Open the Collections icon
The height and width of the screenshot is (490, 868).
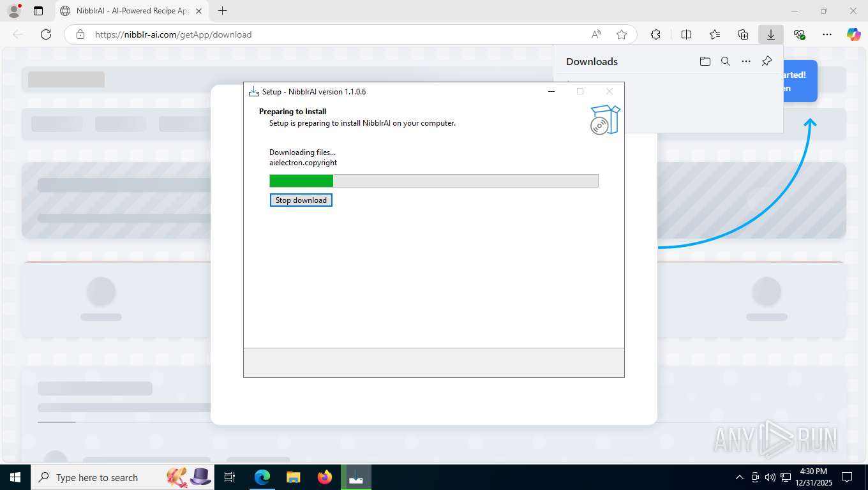pos(743,34)
